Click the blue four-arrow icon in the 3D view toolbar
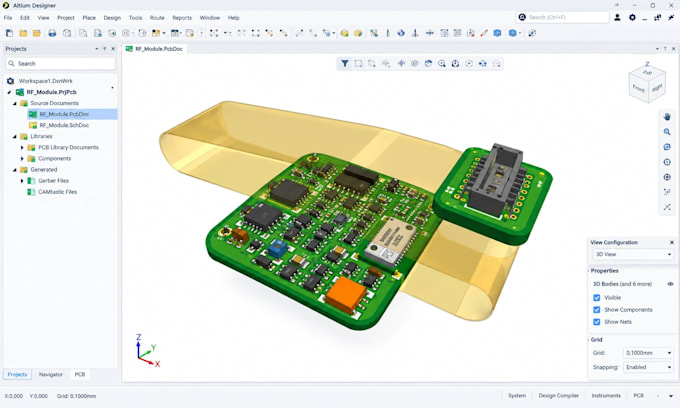The height and width of the screenshot is (408, 680). click(x=483, y=63)
